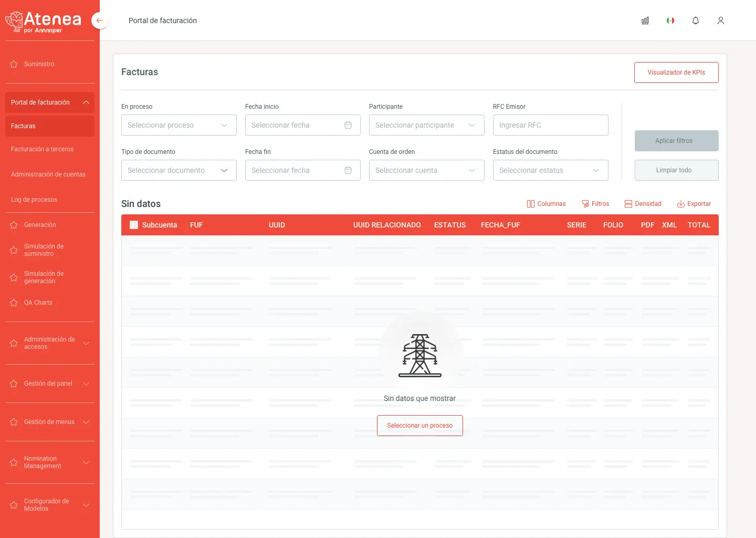
Task: Open the Columnas column selector
Action: tap(546, 204)
